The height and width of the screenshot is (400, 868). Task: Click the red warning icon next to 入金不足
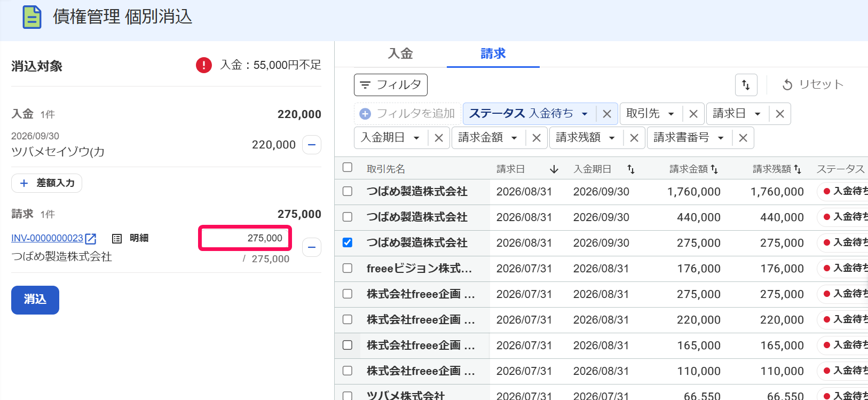tap(204, 65)
